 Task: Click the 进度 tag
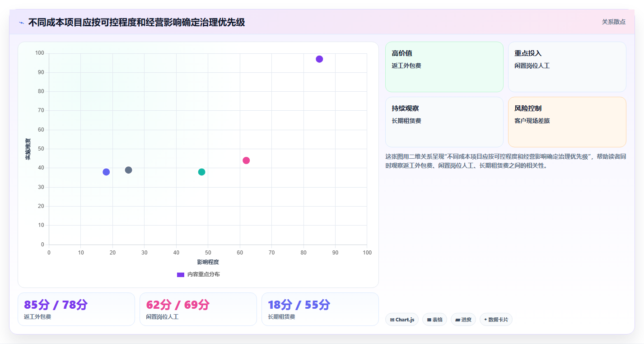463,320
